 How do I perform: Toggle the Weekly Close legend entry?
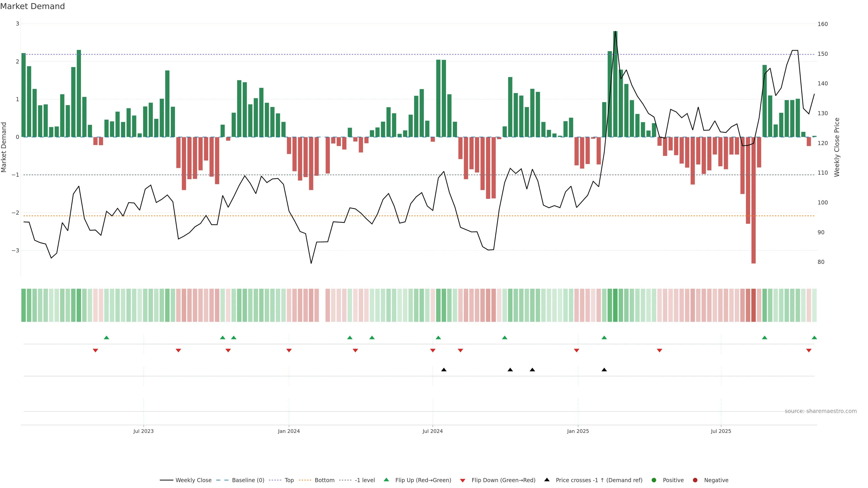[193, 480]
